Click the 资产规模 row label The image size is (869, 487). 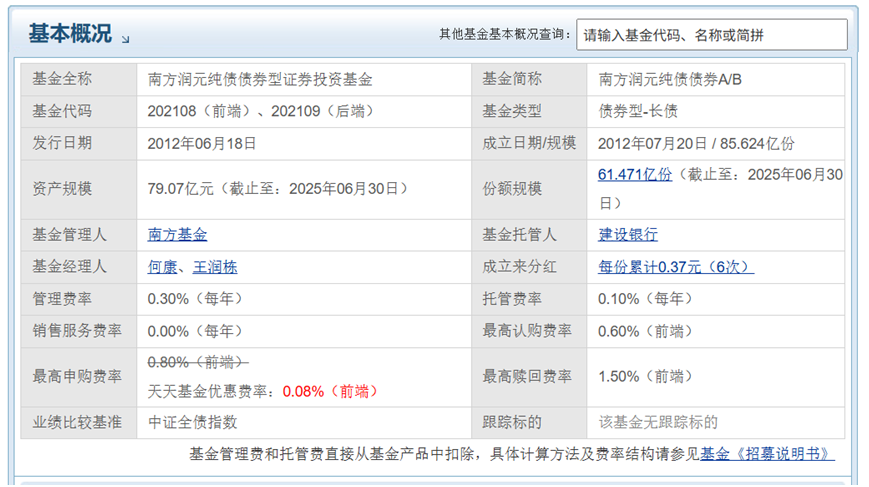62,189
